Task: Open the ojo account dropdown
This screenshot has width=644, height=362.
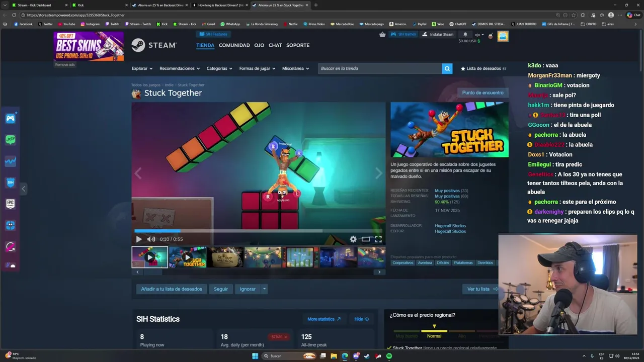Action: click(479, 35)
